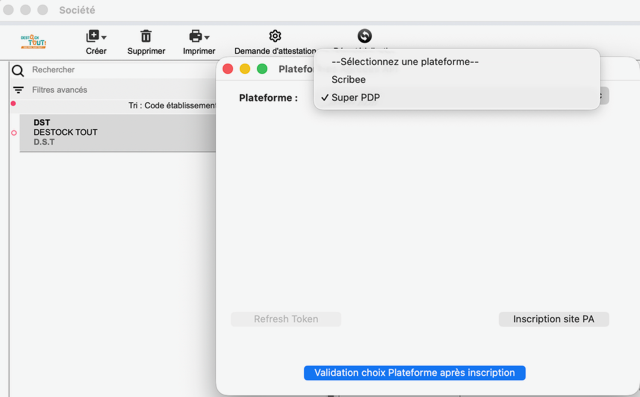Viewport: 640px width, 397px height.
Task: Click the red dot beside sort header
Action: click(13, 104)
